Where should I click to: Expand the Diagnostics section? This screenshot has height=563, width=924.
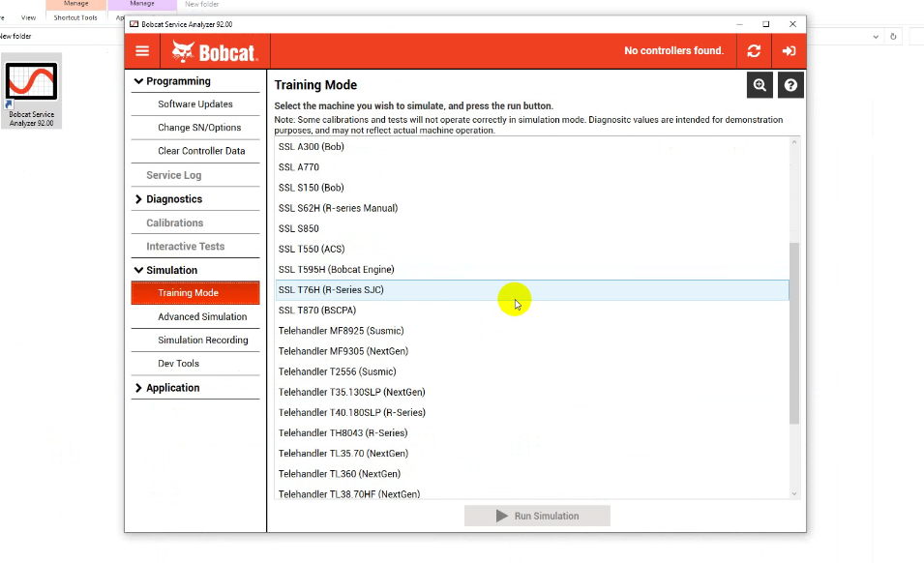coord(195,199)
